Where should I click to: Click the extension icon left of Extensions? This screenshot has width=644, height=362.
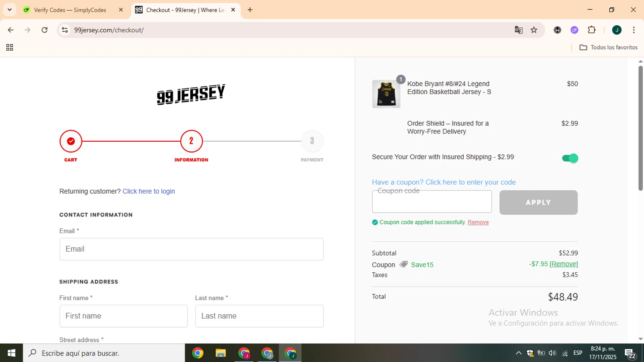pos(574,30)
